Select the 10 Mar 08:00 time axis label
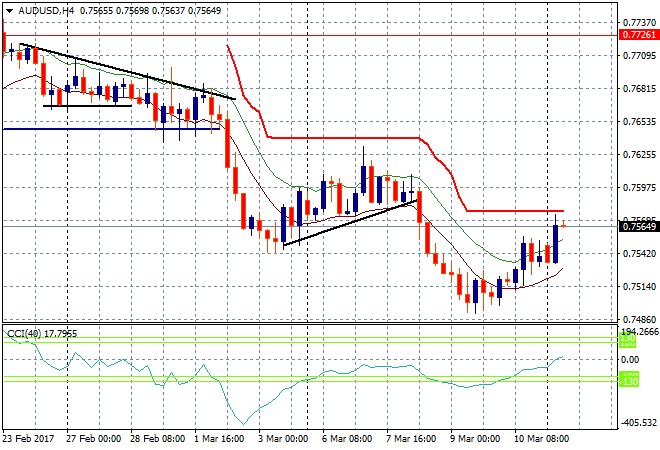Image resolution: width=660 pixels, height=450 pixels. click(542, 439)
